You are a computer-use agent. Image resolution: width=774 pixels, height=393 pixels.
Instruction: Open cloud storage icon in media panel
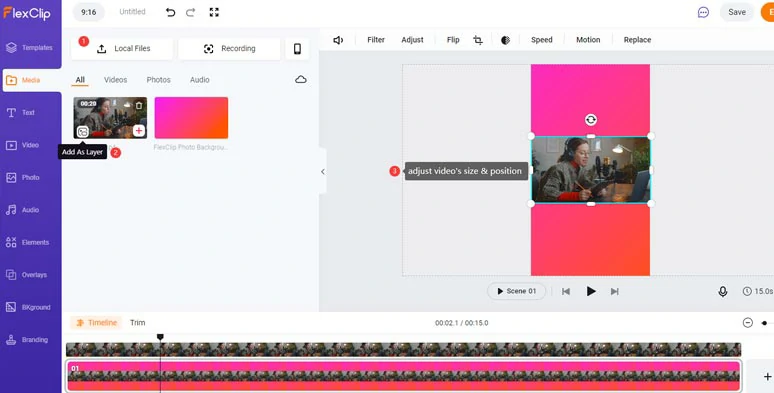coord(301,79)
